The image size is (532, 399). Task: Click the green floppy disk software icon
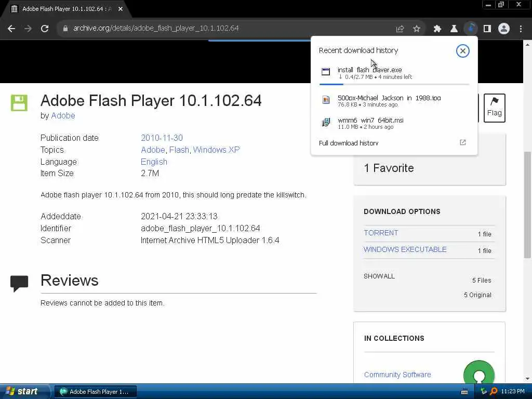tap(19, 103)
